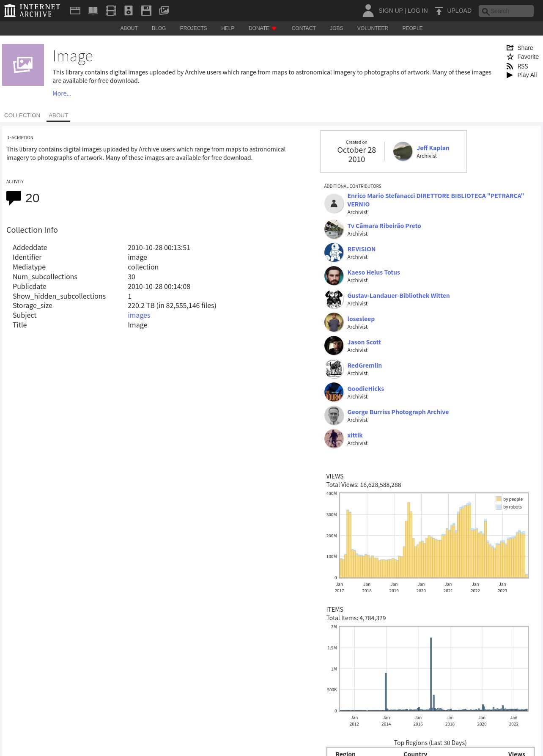Image resolution: width=543 pixels, height=756 pixels.
Task: Open the Texts book icon
Action: pos(93,11)
